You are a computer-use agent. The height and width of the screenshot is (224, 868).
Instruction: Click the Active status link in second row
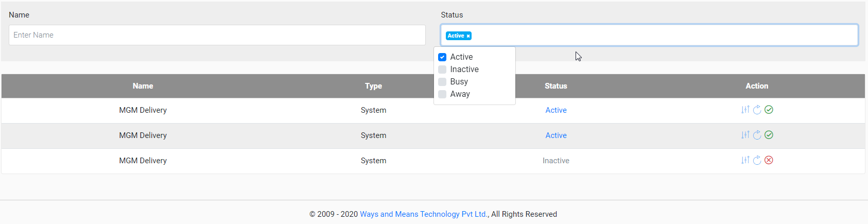pyautogui.click(x=555, y=135)
